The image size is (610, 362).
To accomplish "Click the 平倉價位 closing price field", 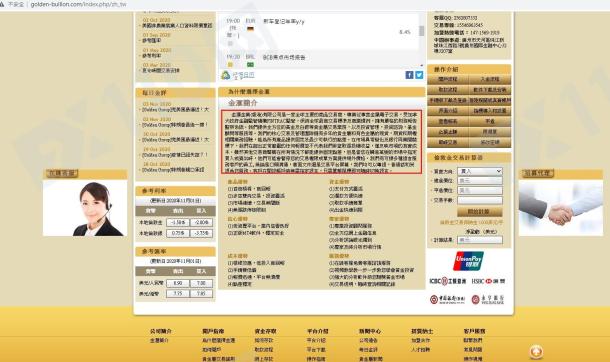I will click(480, 191).
